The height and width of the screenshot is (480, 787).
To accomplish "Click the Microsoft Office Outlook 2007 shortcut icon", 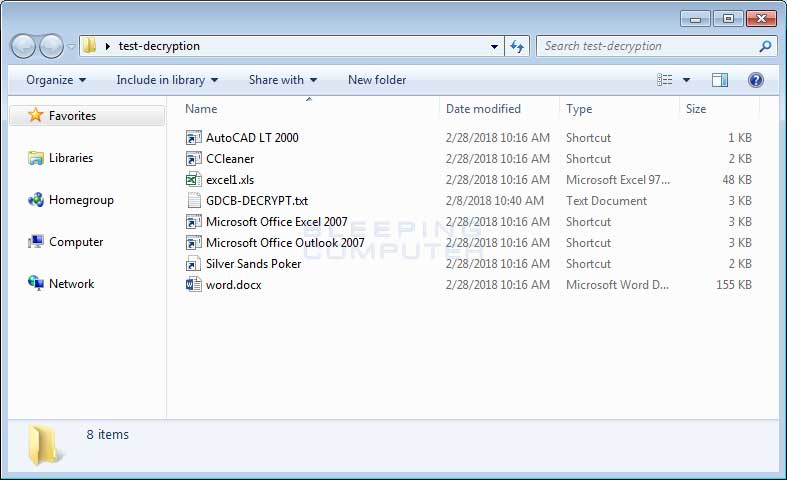I will [193, 243].
